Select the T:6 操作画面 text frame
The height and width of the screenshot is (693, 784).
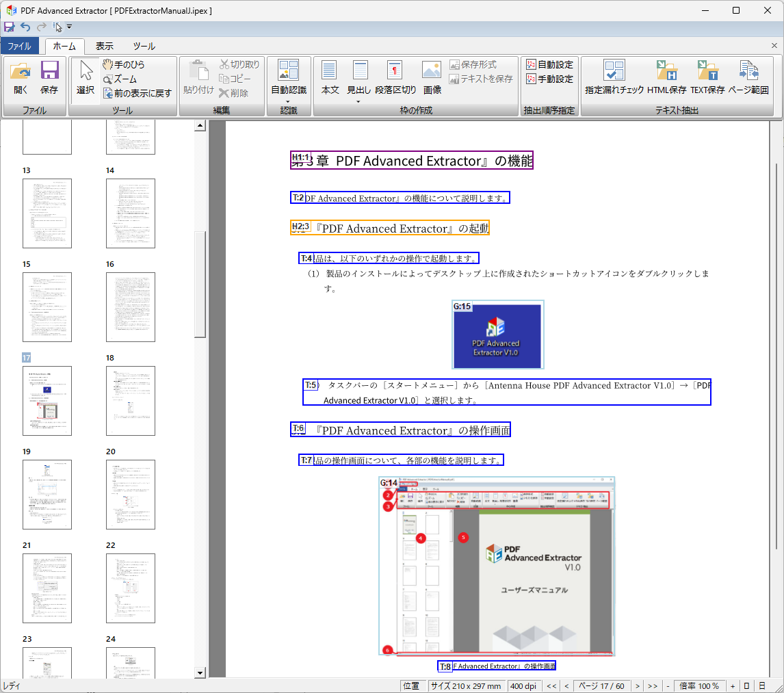pos(400,430)
